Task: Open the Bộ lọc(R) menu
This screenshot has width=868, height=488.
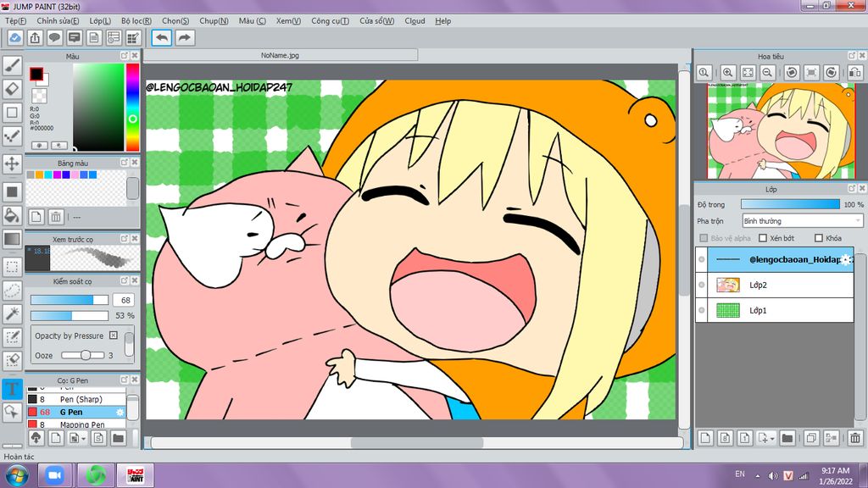Action: [x=136, y=20]
